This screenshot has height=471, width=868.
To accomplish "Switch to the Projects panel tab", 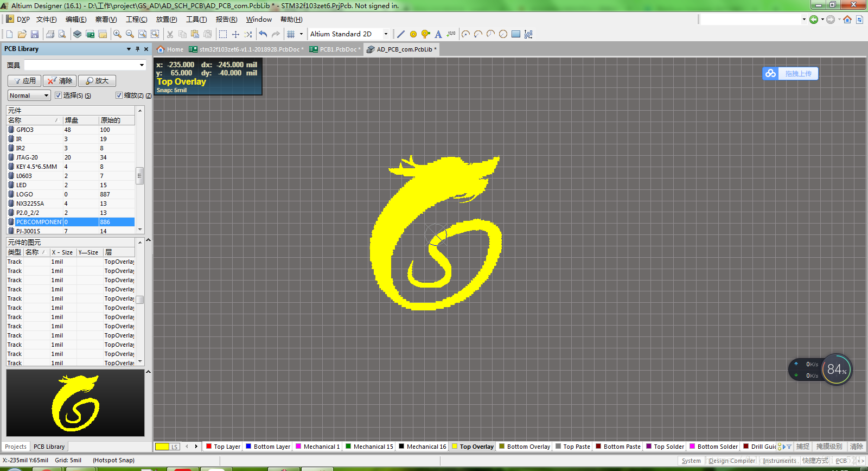I will [x=16, y=447].
